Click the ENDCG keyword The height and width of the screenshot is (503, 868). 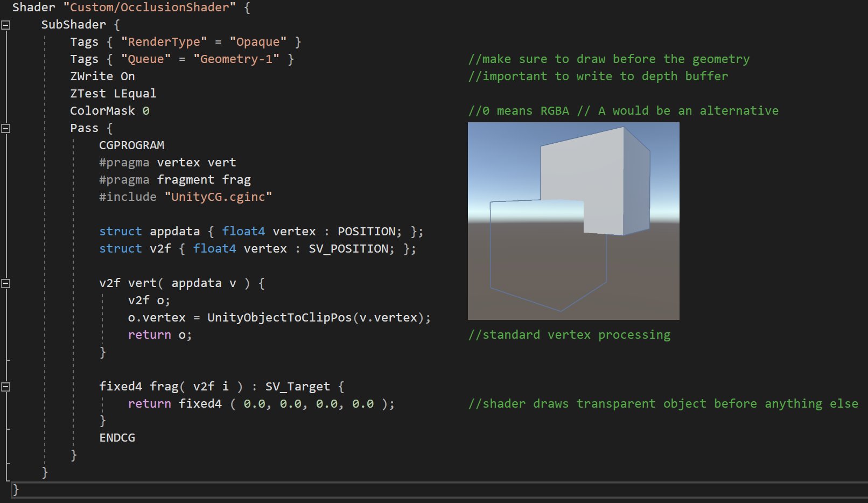click(x=117, y=438)
